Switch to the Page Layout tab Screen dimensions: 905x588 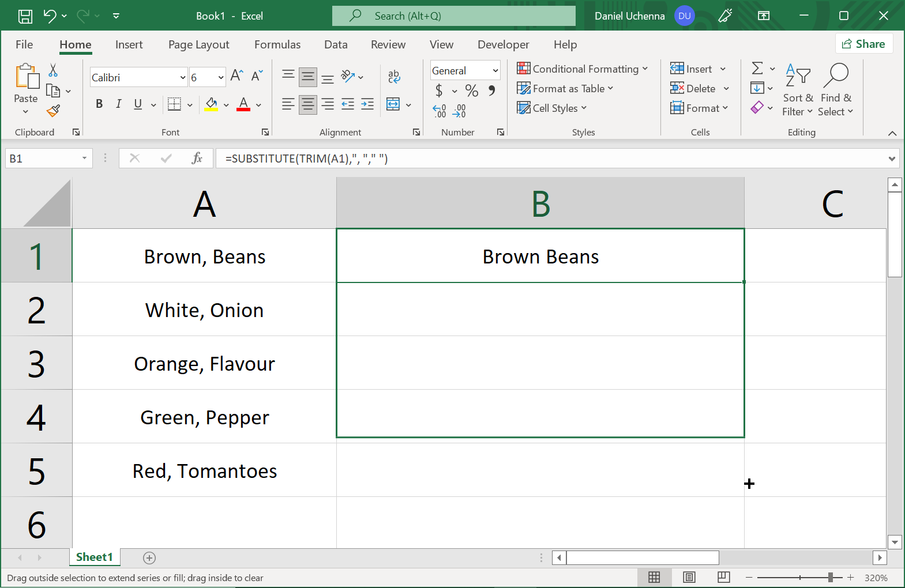coord(198,45)
